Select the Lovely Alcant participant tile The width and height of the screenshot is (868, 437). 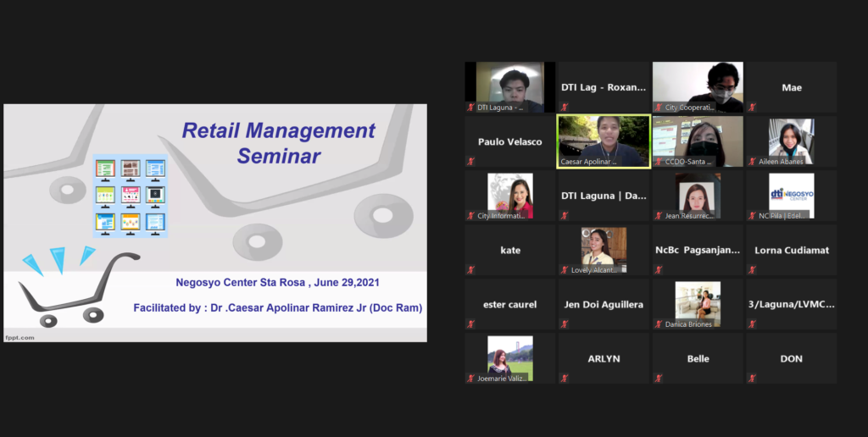click(x=604, y=250)
